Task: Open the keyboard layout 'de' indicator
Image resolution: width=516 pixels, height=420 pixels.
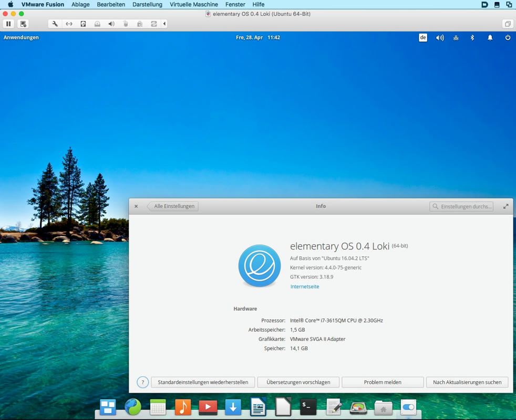Action: tap(423, 37)
